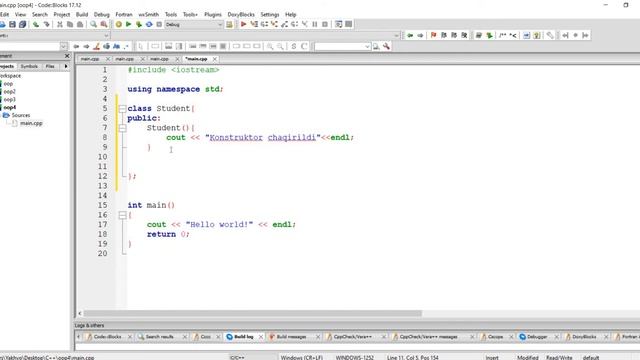The image size is (640, 360).
Task: Click the horizontal scrollbar of the editor
Action: point(252,313)
